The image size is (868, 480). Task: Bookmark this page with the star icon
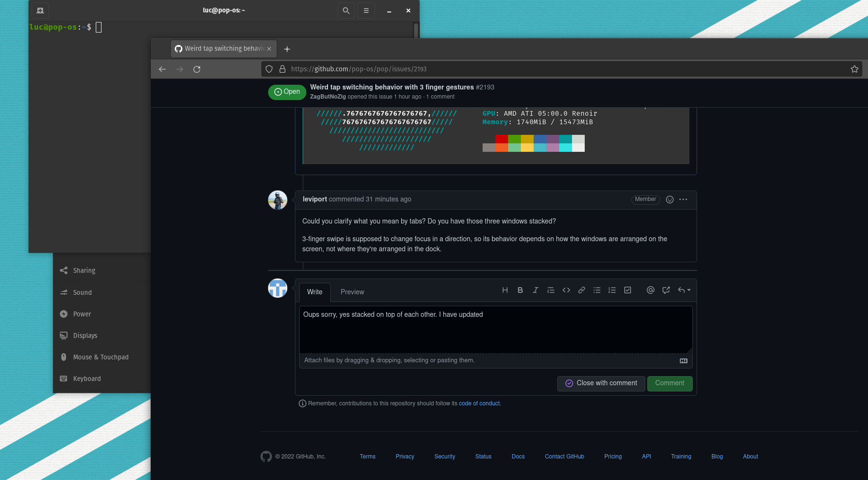point(854,69)
